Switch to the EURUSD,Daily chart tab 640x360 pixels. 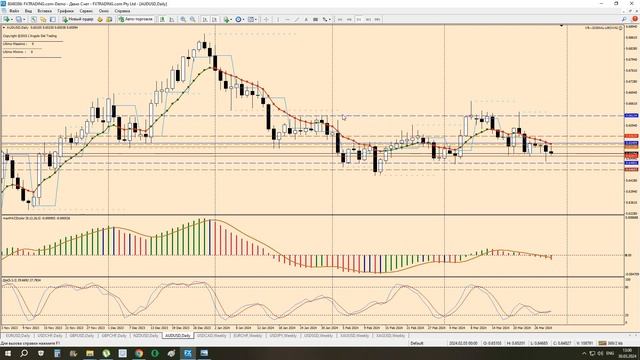click(18, 336)
